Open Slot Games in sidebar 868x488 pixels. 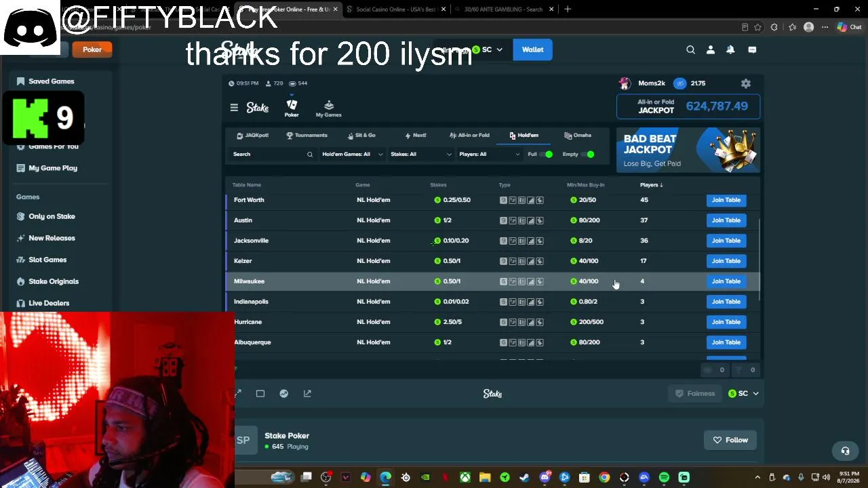(x=41, y=260)
